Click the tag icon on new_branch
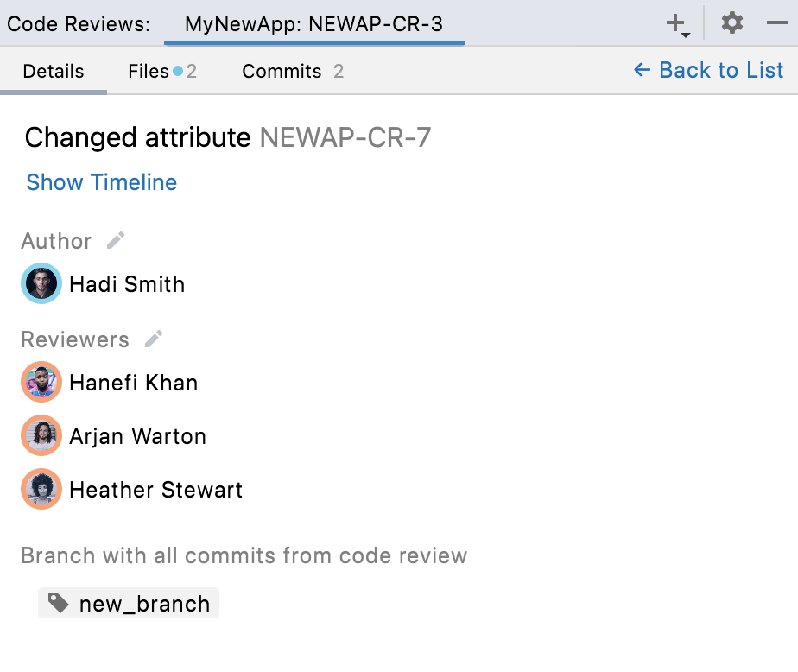This screenshot has height=672, width=798. tap(59, 604)
